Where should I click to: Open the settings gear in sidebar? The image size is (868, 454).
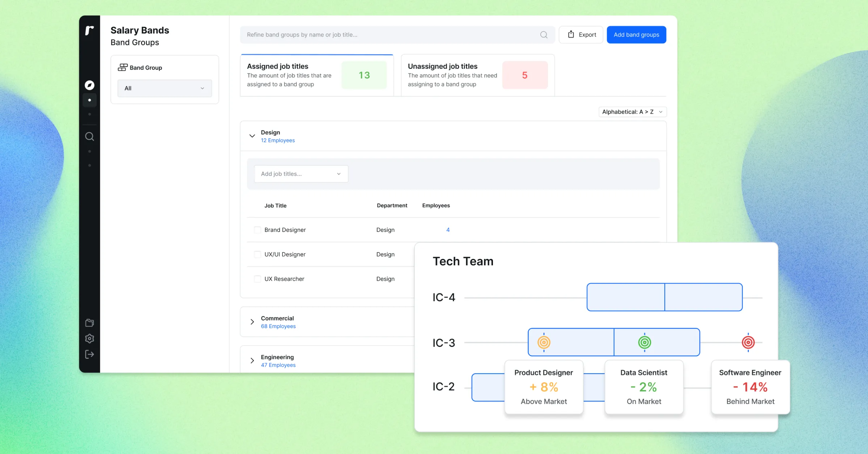[89, 339]
